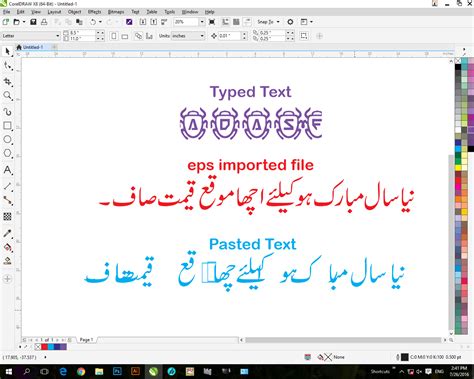Click the Windows Start button
474x379 pixels.
point(8,371)
